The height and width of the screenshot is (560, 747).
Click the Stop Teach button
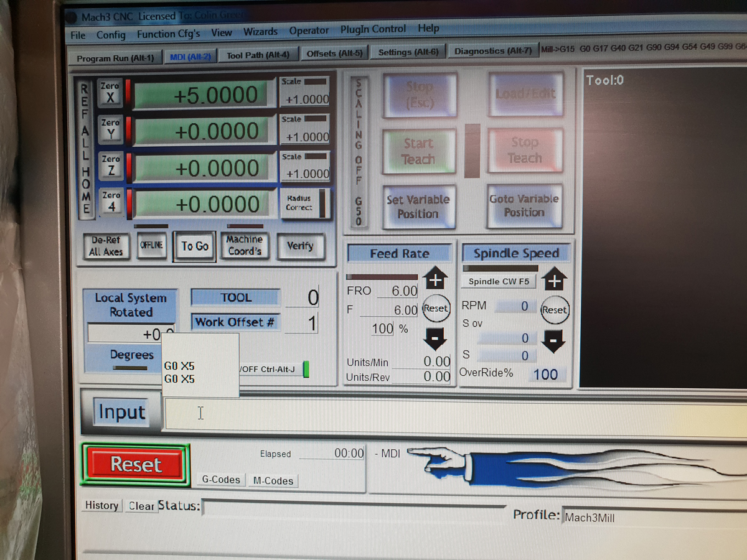click(x=525, y=150)
